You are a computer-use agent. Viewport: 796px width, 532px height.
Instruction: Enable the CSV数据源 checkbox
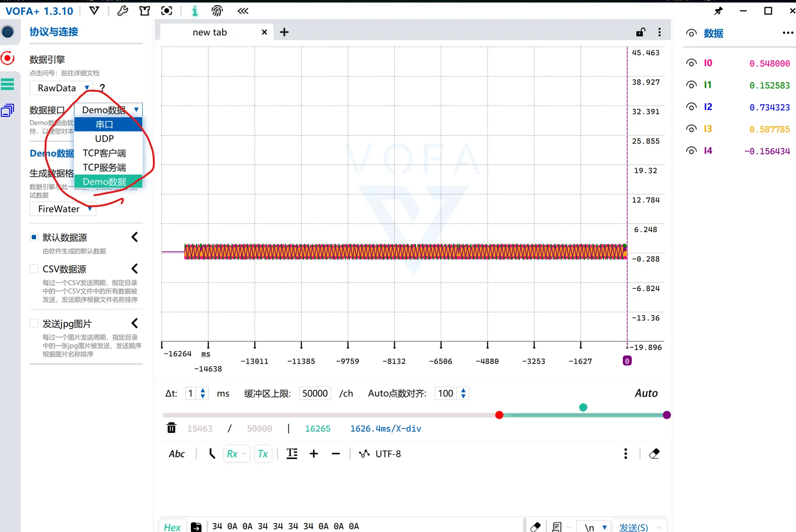[x=34, y=269]
